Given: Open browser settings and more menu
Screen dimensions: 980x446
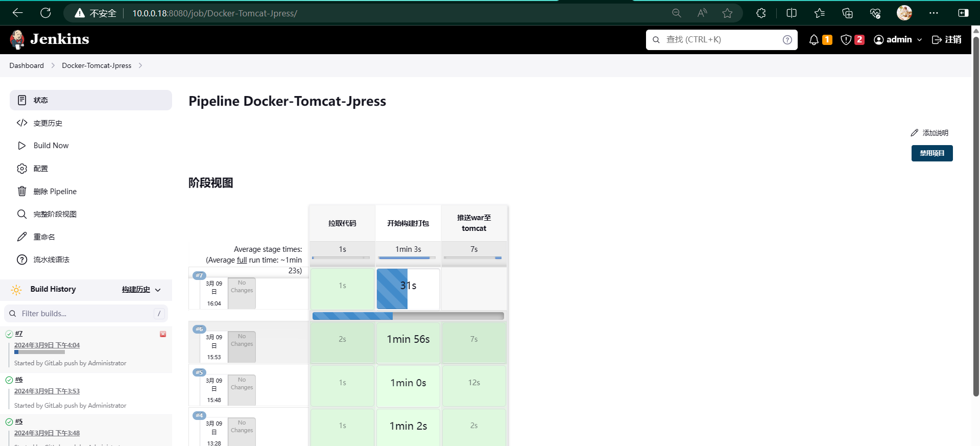Looking at the screenshot, I should coord(934,13).
